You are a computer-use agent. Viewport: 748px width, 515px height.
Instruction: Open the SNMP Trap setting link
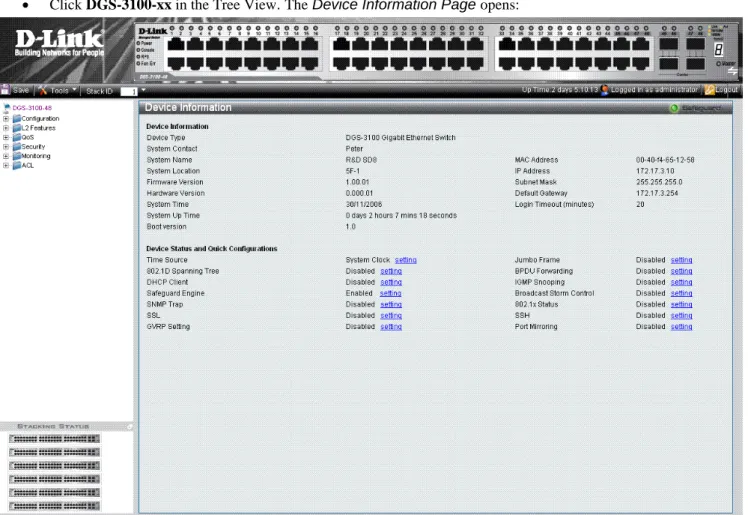tap(391, 304)
